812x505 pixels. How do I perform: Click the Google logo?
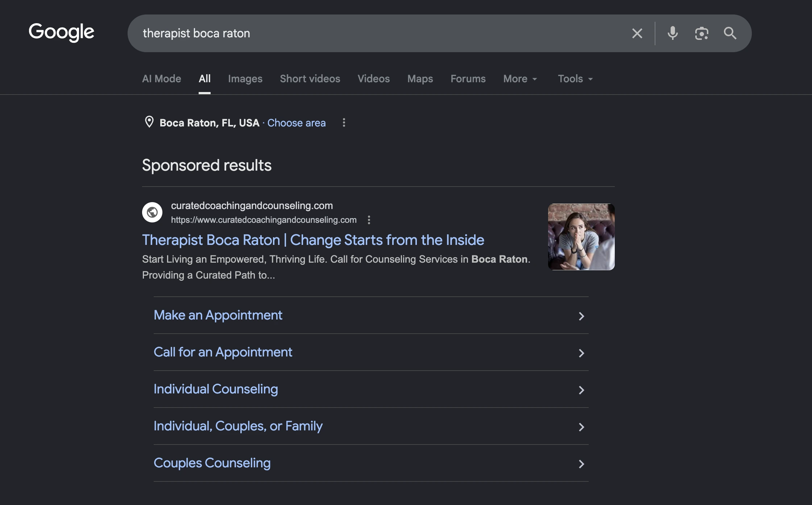click(x=61, y=33)
